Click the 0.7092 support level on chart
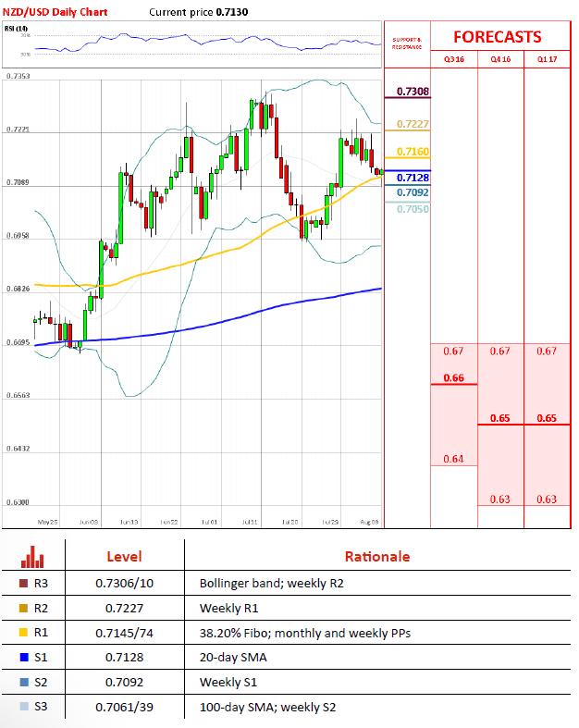 pyautogui.click(x=413, y=192)
